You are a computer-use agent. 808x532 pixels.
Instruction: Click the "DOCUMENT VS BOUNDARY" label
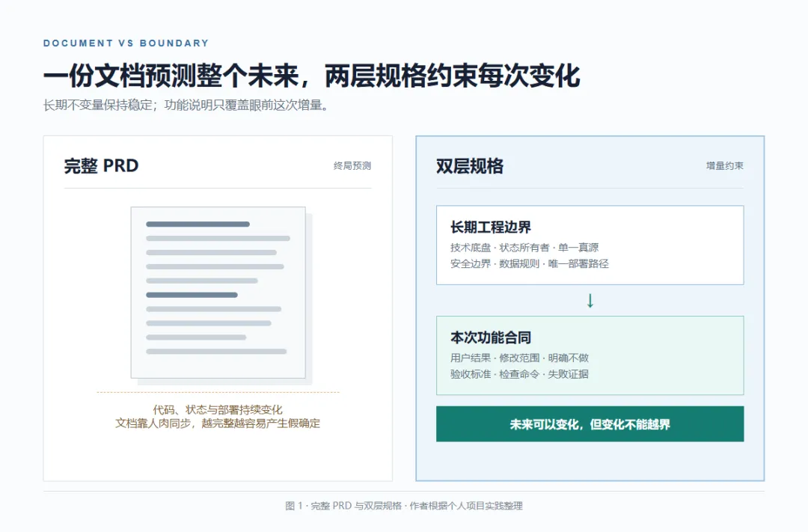[126, 43]
